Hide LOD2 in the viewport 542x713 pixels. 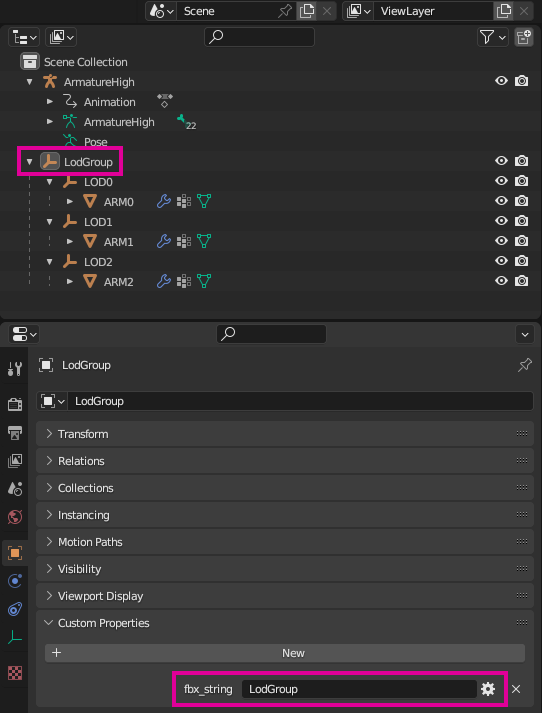point(501,261)
